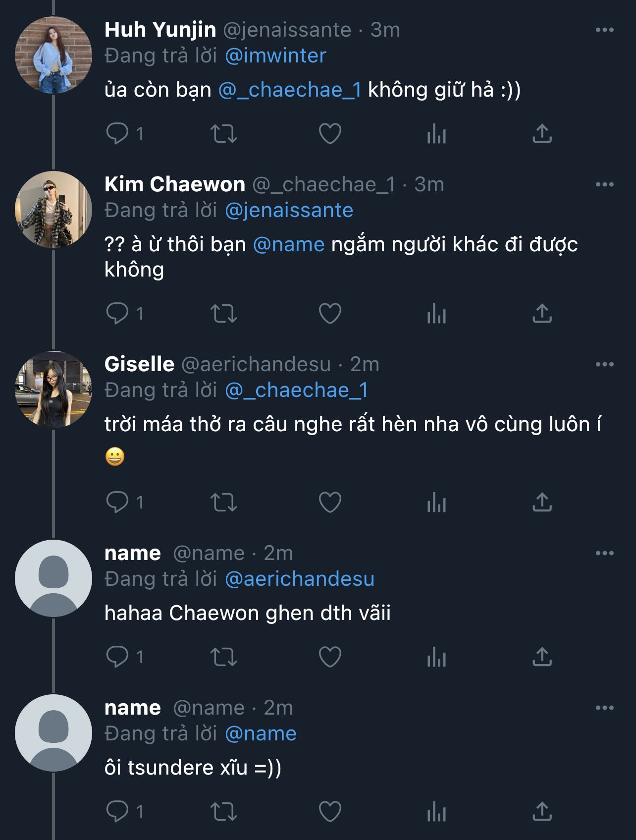The height and width of the screenshot is (840, 636).
Task: View analytics on Huh Yunjin's tweet
Action: [x=436, y=134]
